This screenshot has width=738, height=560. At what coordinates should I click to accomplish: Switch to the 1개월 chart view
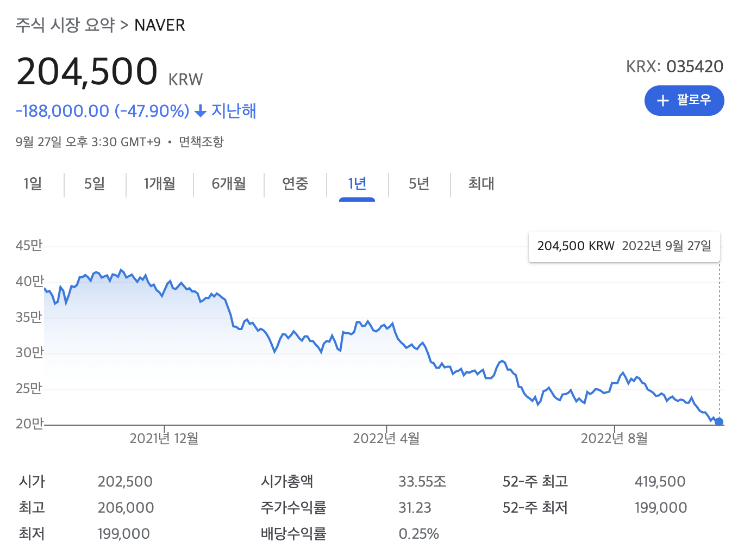(159, 184)
